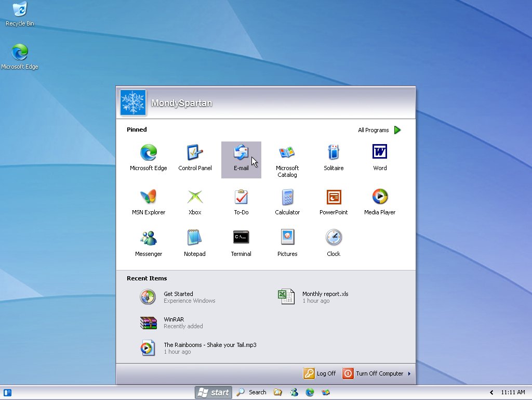Launch MSN Explorer

pos(149,202)
